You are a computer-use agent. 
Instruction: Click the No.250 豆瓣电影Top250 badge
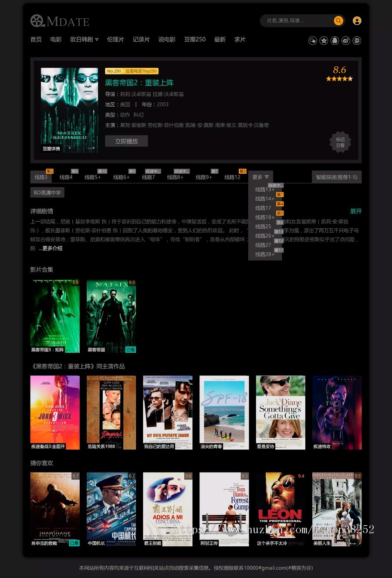(132, 71)
